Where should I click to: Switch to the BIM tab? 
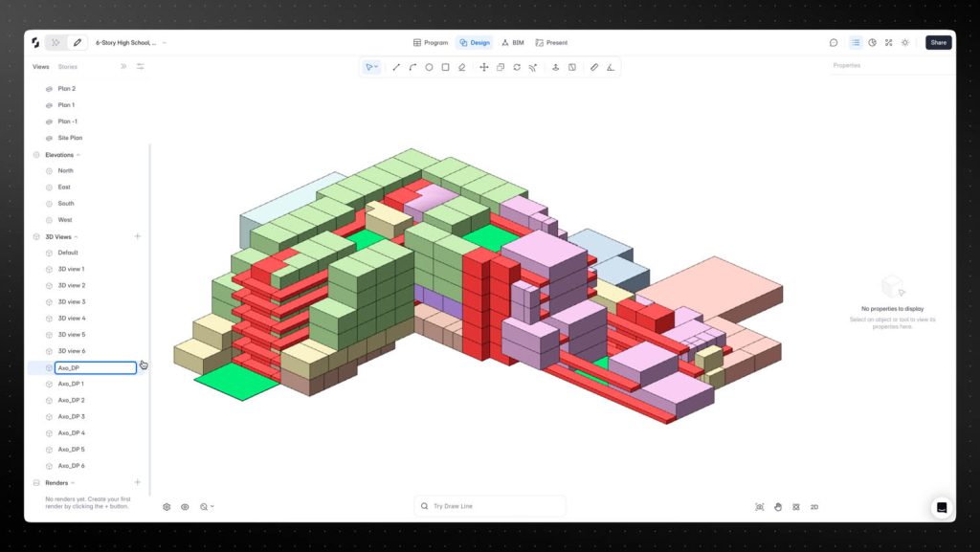tap(513, 43)
